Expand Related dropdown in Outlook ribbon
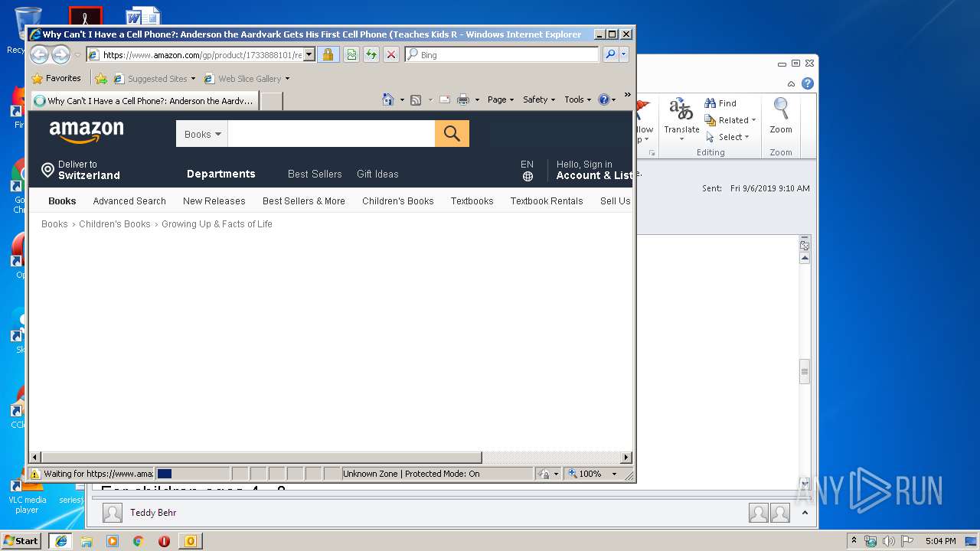 [753, 120]
